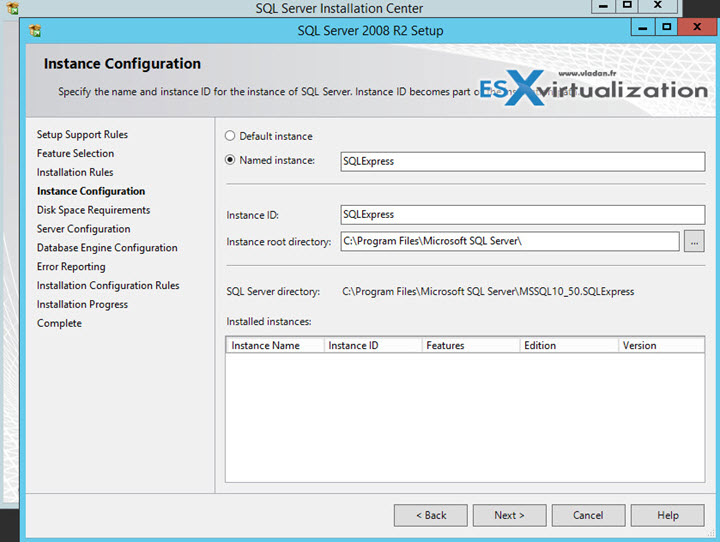
Task: Click the Instance root directory field
Action: [x=510, y=241]
